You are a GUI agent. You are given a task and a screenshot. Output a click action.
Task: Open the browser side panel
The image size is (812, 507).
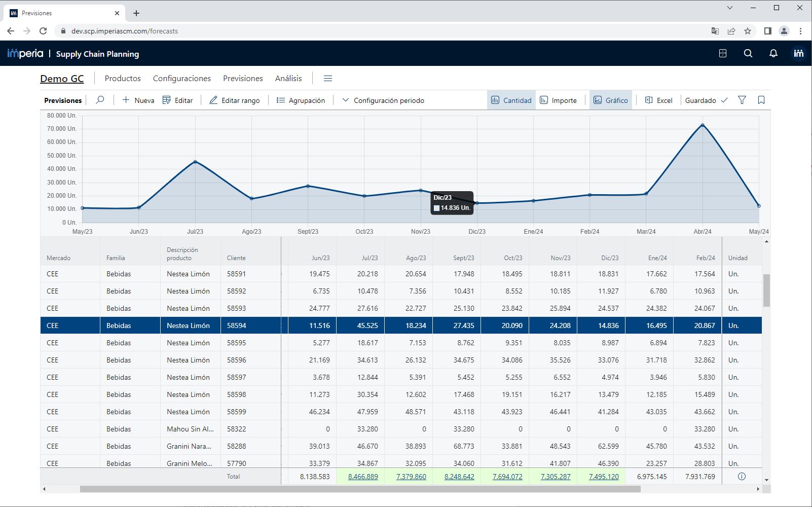(768, 31)
